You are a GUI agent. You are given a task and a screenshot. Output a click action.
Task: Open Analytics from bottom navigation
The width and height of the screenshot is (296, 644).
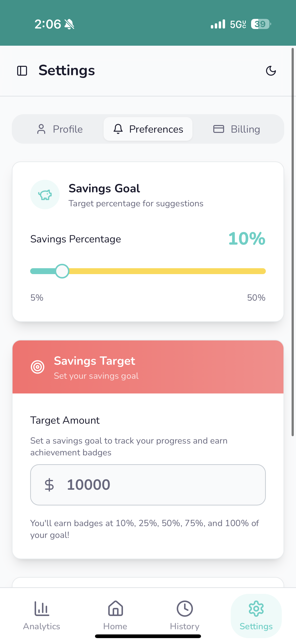(42, 616)
